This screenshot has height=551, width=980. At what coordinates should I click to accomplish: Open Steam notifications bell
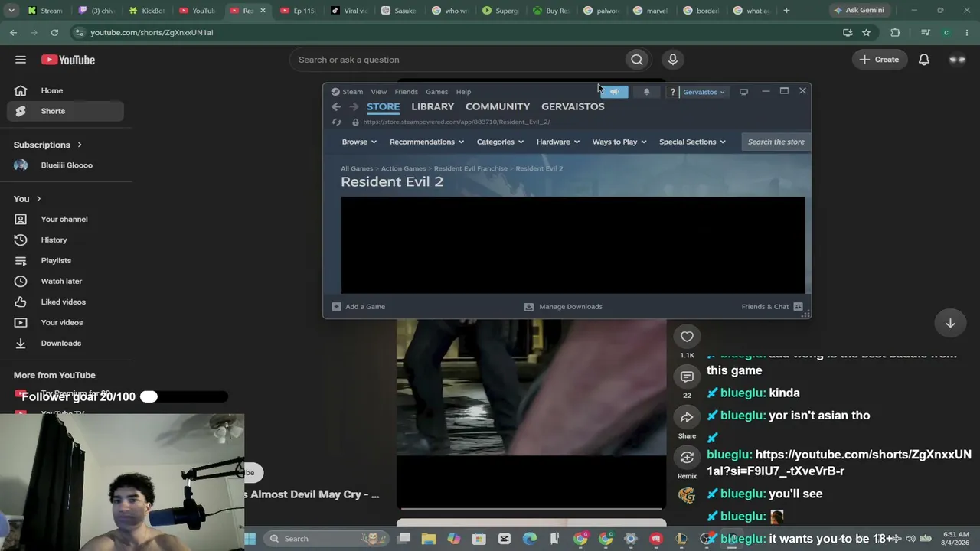pos(647,92)
